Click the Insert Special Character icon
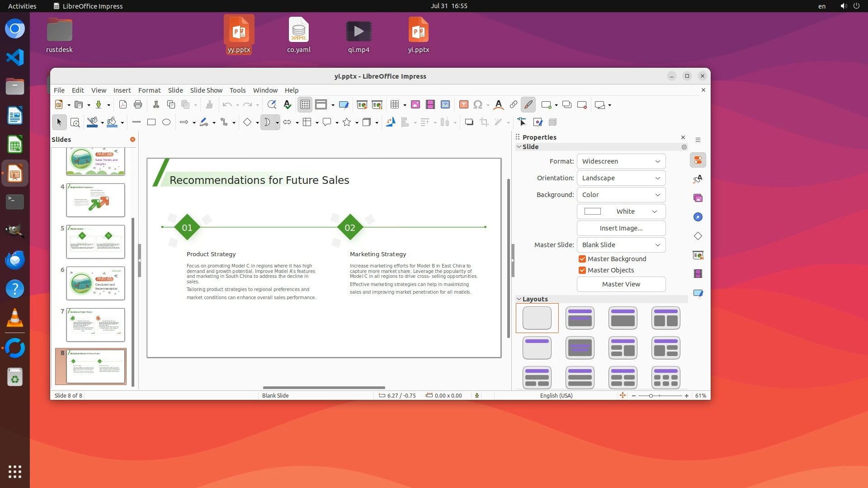This screenshot has width=868, height=488. [x=478, y=105]
